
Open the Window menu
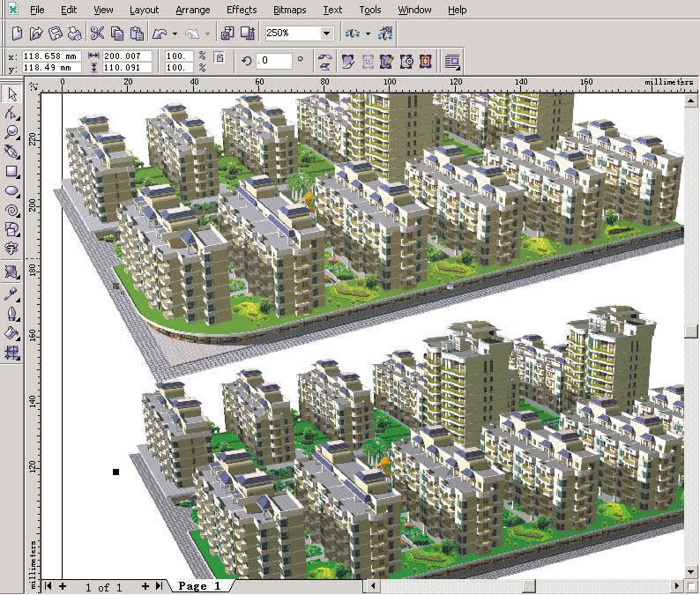pyautogui.click(x=414, y=10)
